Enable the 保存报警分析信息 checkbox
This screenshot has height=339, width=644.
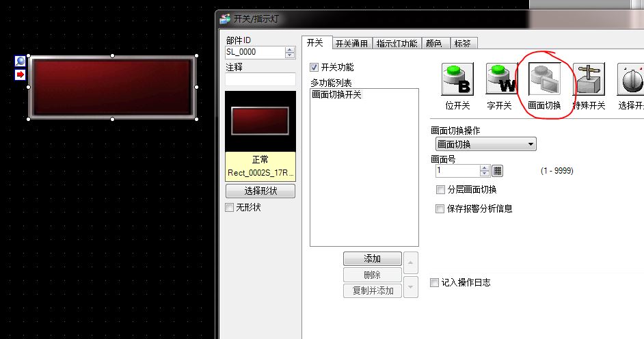(x=440, y=209)
